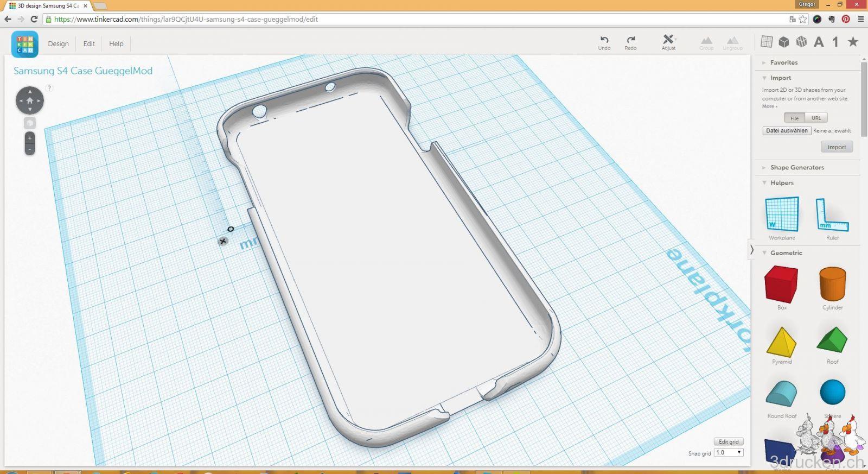Open the Snap grid dropdown

pyautogui.click(x=728, y=452)
